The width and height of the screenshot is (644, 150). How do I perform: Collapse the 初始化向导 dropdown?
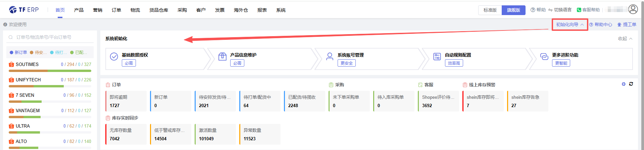pos(570,24)
